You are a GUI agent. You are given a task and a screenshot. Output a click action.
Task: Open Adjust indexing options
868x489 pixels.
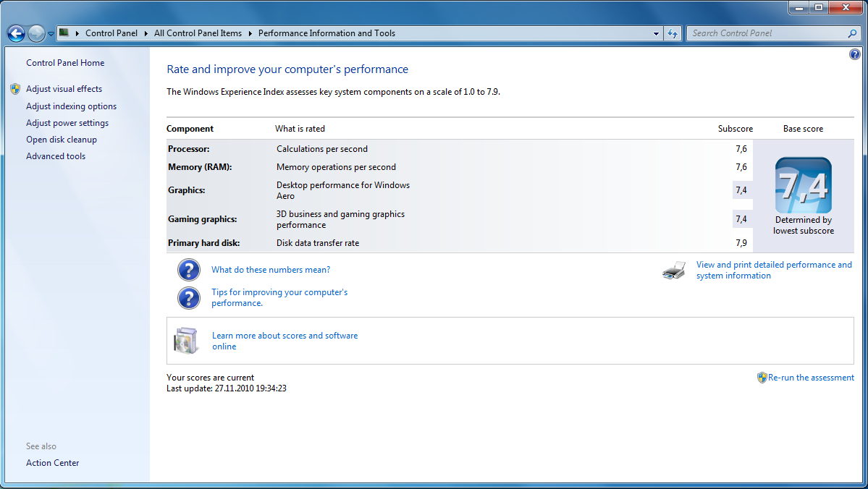point(72,106)
